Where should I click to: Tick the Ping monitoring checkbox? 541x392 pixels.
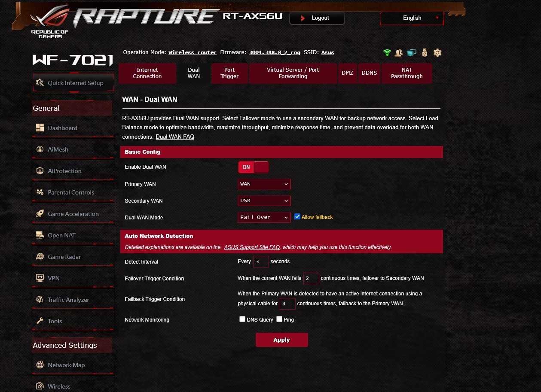point(279,319)
